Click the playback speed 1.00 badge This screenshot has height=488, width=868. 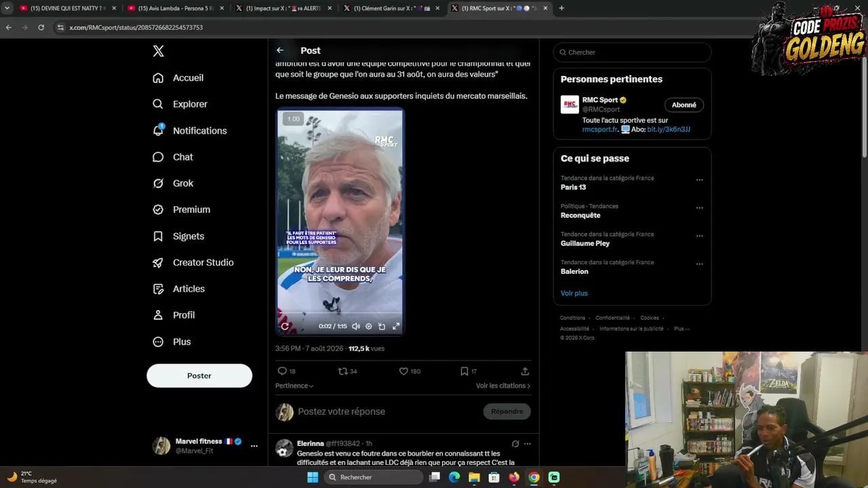click(293, 119)
